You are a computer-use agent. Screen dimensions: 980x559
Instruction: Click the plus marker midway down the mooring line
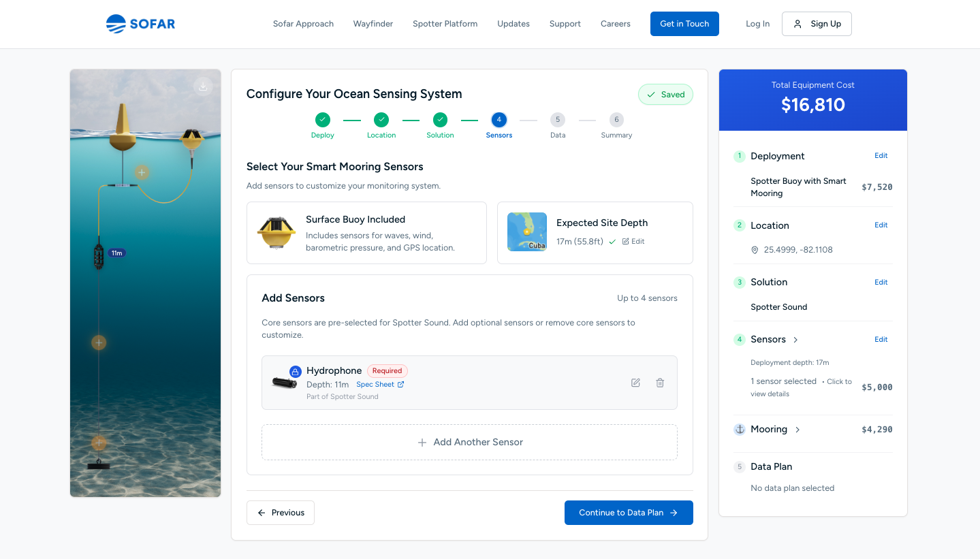[99, 342]
